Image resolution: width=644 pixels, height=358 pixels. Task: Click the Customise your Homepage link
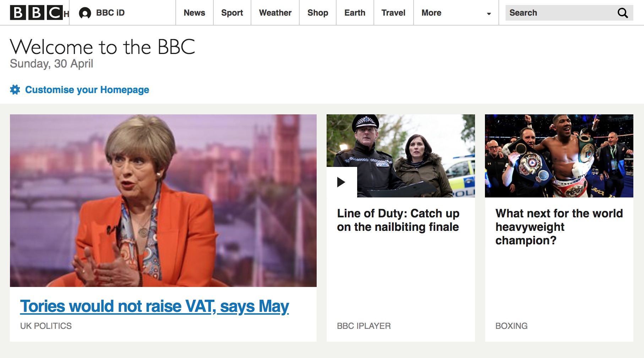coord(87,90)
